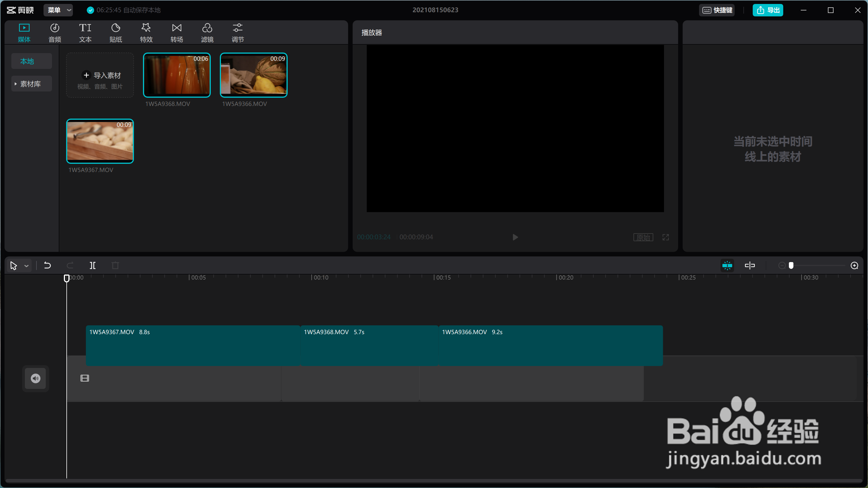
Task: Select the 1W5A9367.MOV 8.8s timeline clip
Action: tap(193, 346)
